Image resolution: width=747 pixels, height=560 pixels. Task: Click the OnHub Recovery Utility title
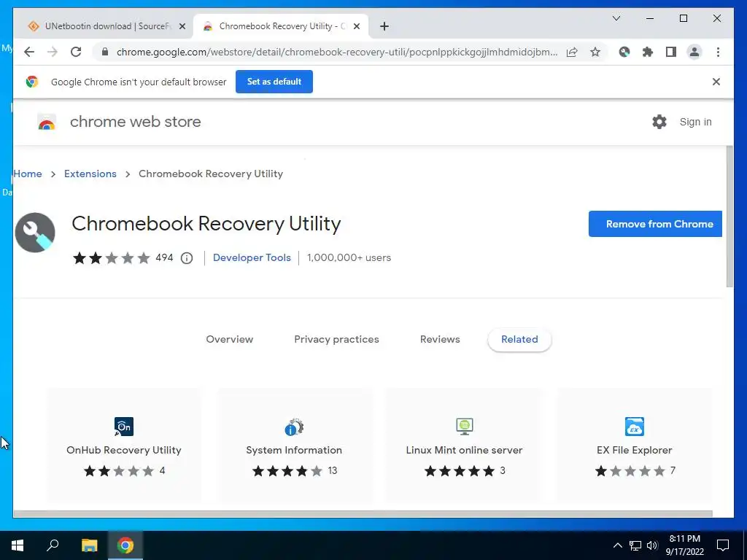point(124,450)
